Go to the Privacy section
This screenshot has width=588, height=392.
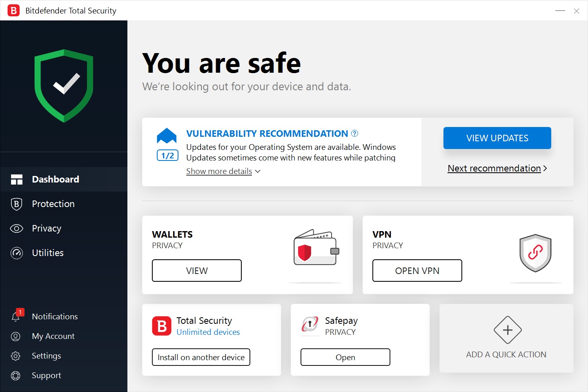point(64,228)
